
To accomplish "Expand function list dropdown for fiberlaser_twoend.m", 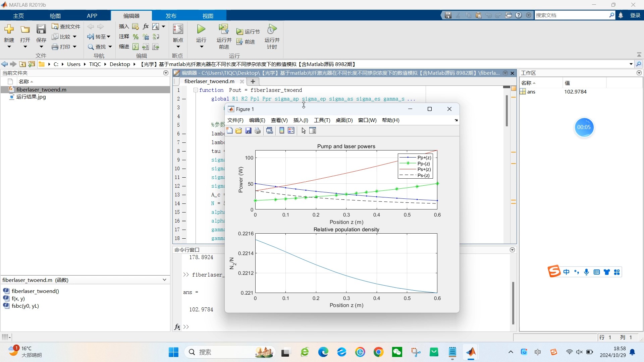I will click(164, 280).
